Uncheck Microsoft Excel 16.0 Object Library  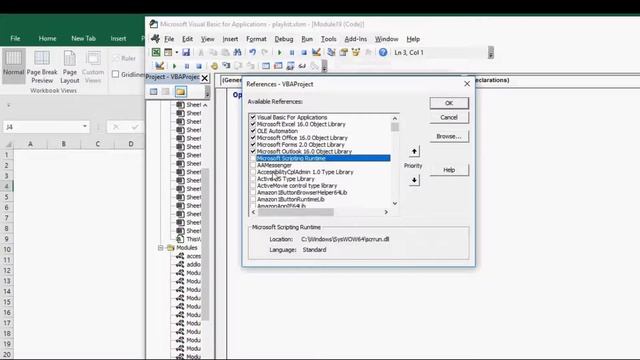pos(253,124)
